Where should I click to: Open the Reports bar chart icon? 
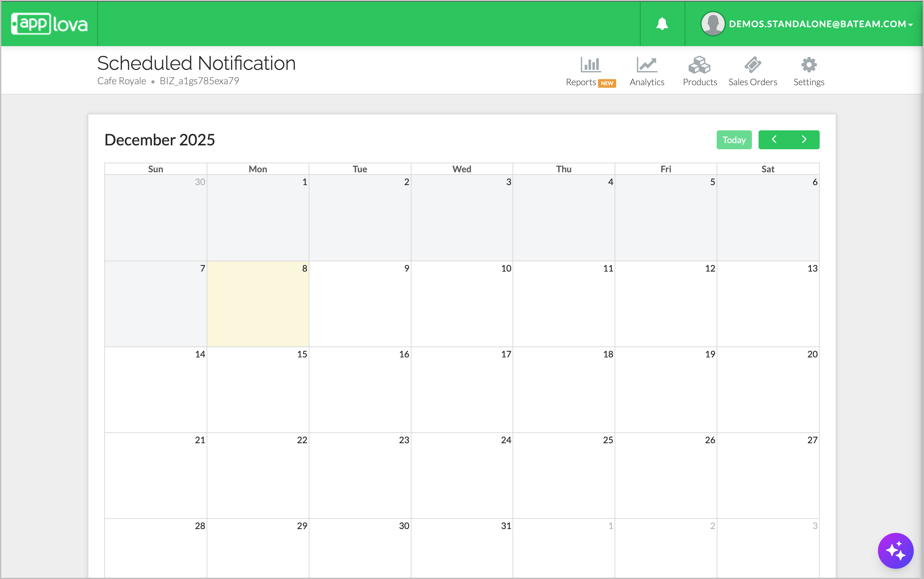coord(590,65)
